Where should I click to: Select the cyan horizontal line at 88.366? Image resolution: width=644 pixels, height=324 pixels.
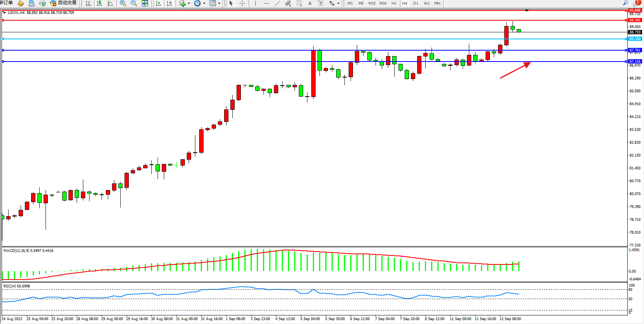tap(272, 39)
